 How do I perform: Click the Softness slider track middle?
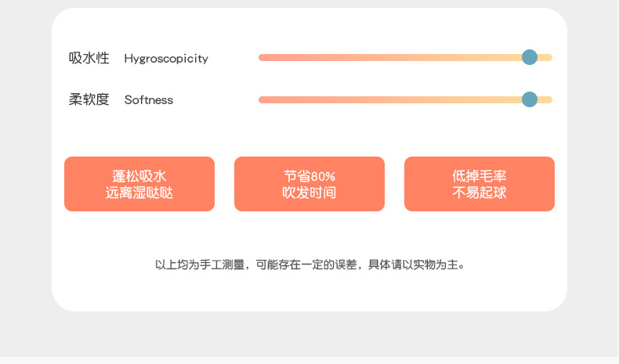click(x=405, y=99)
